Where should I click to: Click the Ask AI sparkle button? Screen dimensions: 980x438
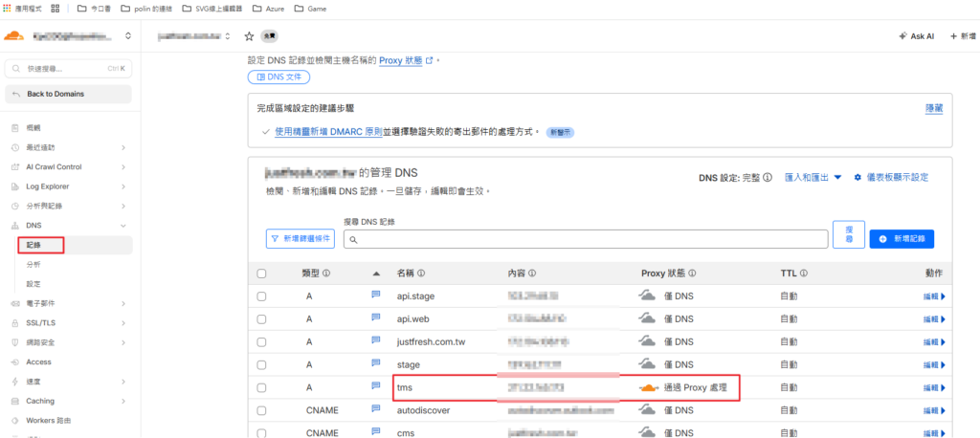click(916, 36)
